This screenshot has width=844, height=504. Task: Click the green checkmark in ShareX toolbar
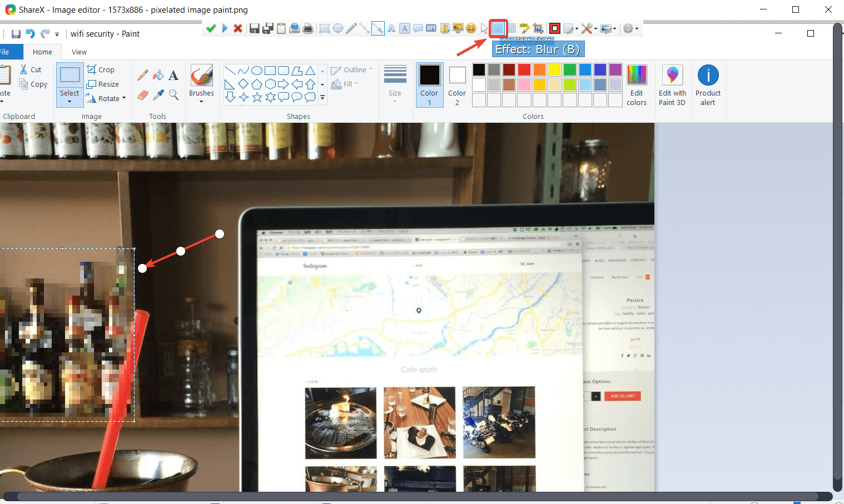(x=211, y=28)
